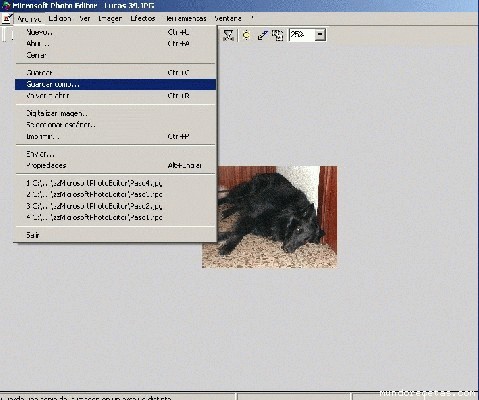The image size is (479, 400).
Task: Open the image balance sun icon
Action: (246, 35)
